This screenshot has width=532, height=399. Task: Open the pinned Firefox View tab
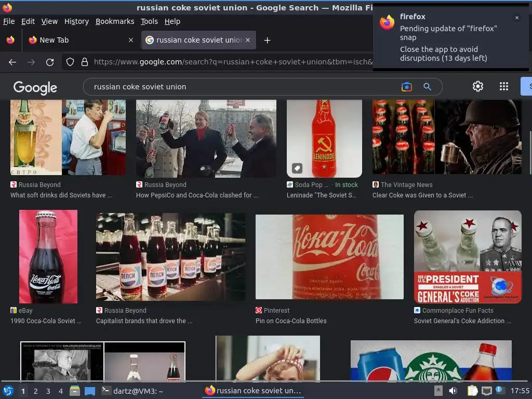coord(10,40)
